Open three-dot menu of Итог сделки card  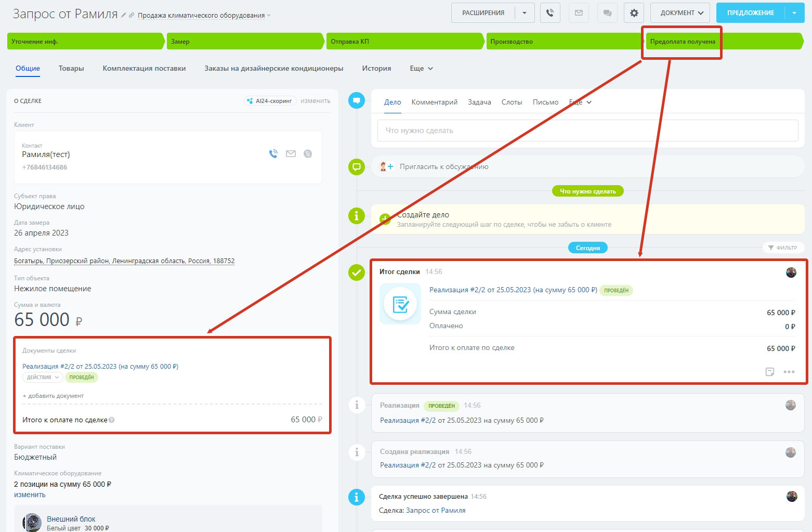[789, 372]
